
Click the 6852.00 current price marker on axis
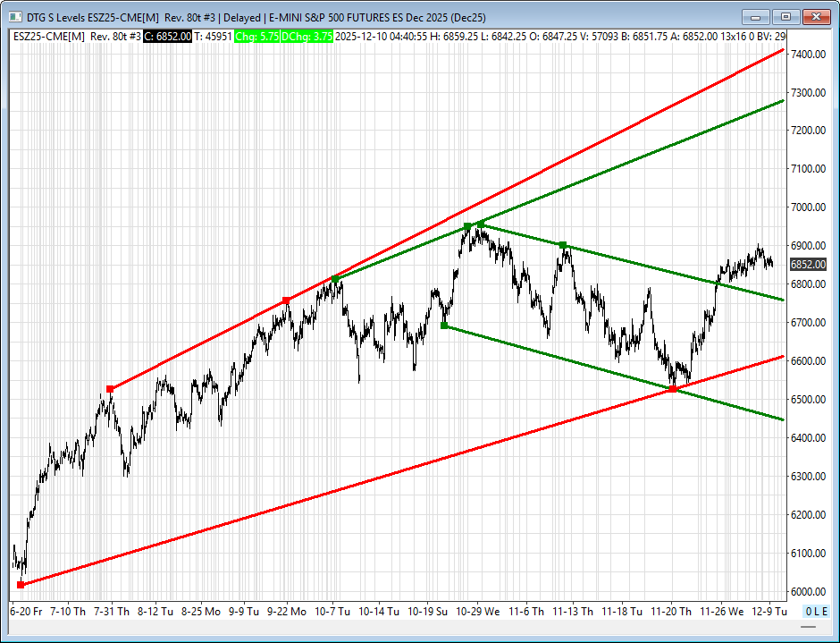[807, 265]
